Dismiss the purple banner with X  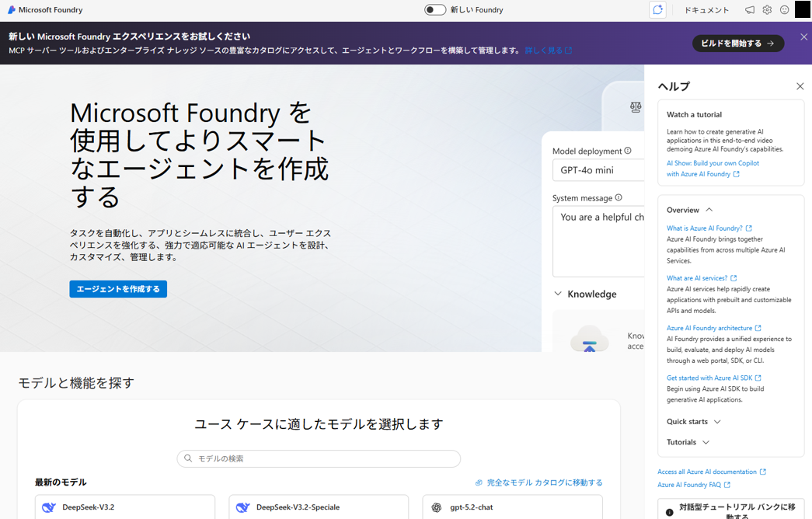[x=803, y=37]
